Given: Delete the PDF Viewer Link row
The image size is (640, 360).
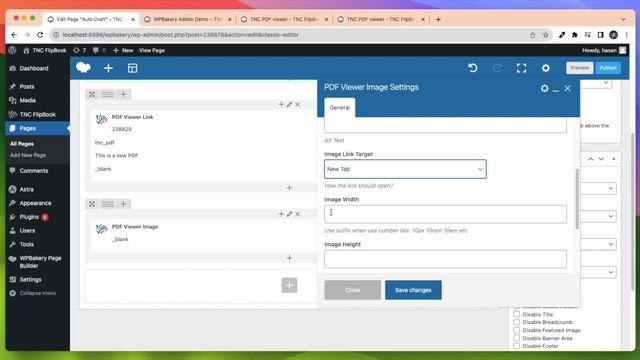Looking at the screenshot, I should click(298, 104).
